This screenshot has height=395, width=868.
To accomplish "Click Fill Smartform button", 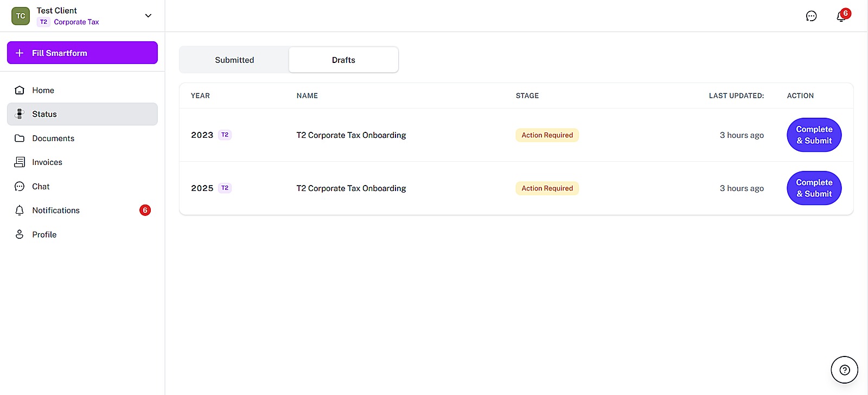I will [82, 53].
